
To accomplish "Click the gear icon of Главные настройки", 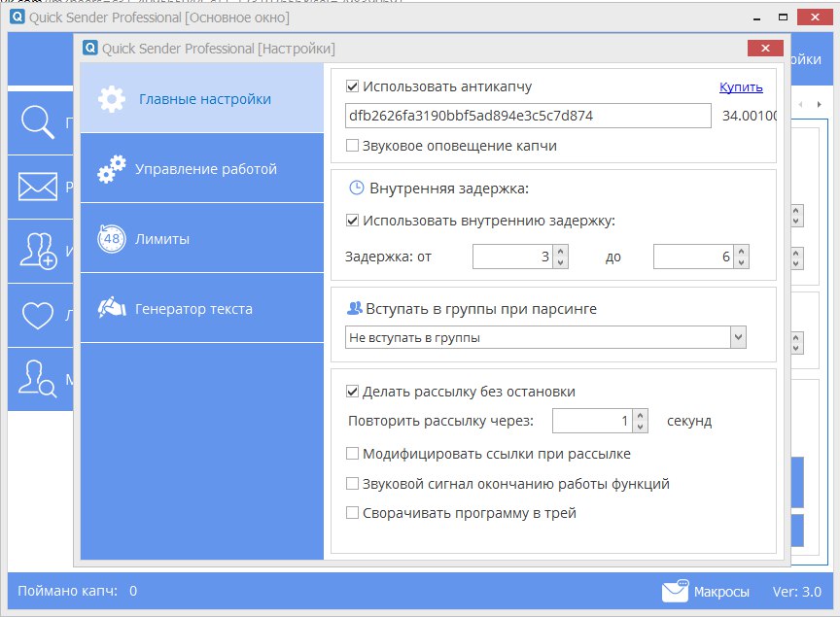I will pos(112,99).
